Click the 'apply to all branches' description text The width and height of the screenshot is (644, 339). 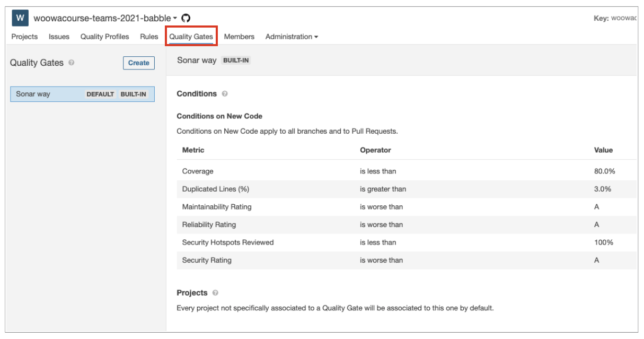[287, 131]
